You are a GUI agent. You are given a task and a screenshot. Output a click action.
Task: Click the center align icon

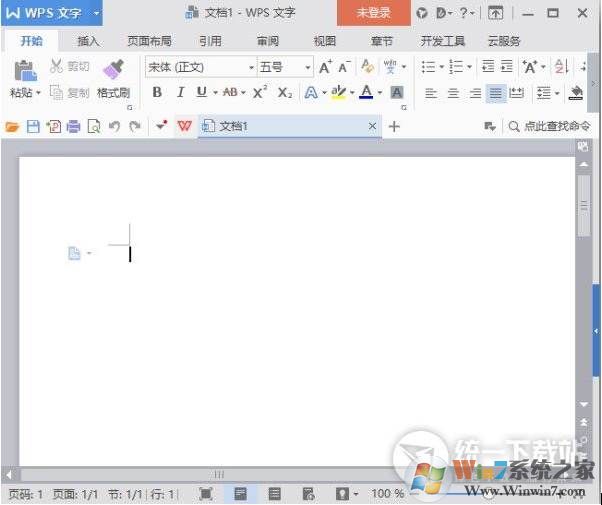[x=452, y=93]
